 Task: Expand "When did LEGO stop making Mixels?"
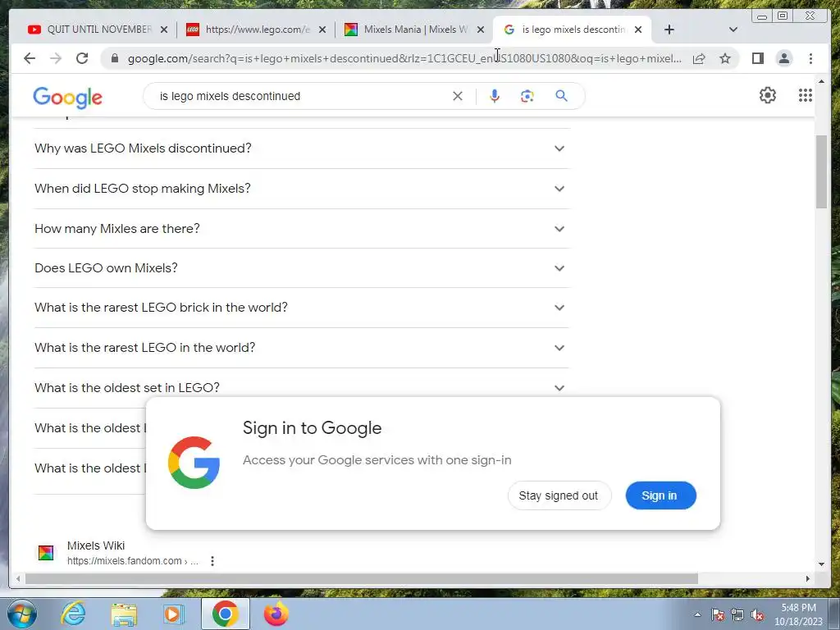point(301,189)
